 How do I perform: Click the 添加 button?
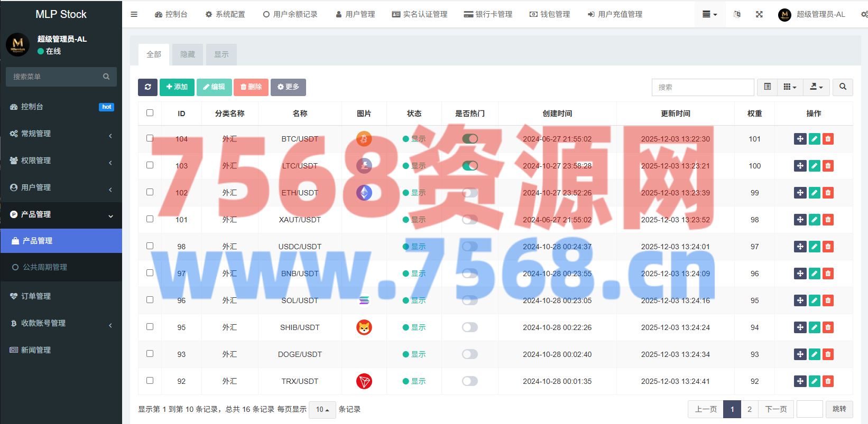pyautogui.click(x=177, y=87)
